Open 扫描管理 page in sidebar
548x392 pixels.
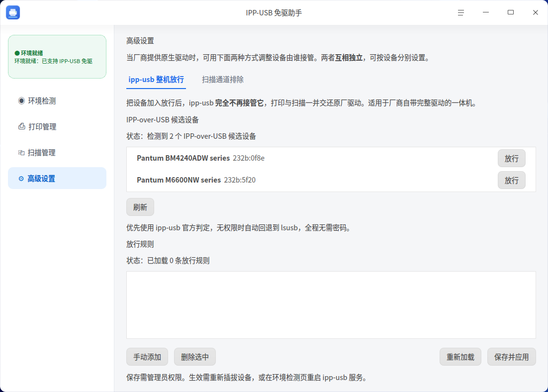point(57,152)
